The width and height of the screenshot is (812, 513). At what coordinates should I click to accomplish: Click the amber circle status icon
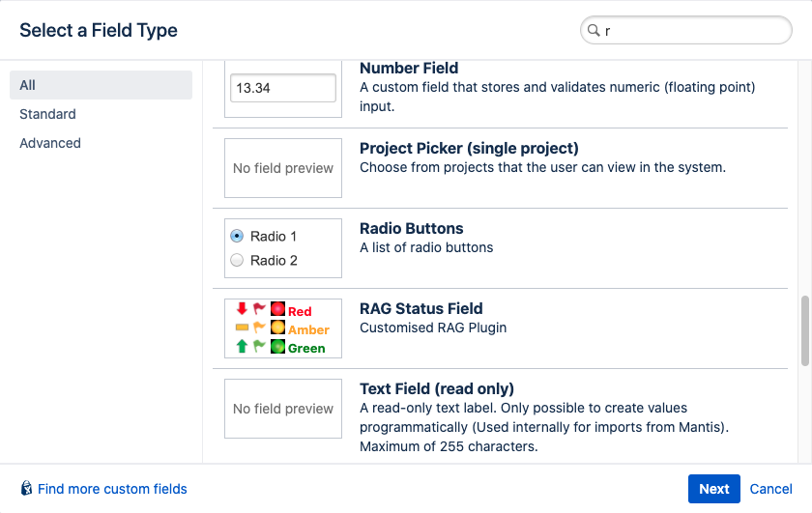click(277, 328)
